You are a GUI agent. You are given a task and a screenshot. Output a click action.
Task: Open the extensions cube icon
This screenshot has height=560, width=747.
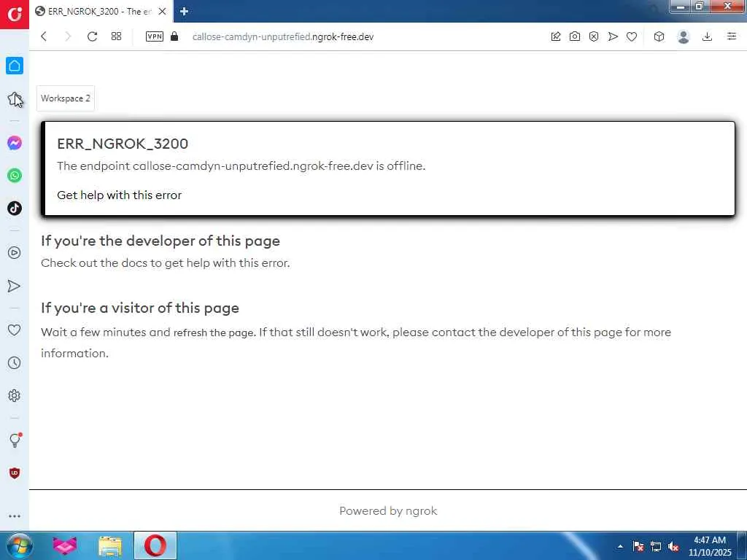click(659, 36)
